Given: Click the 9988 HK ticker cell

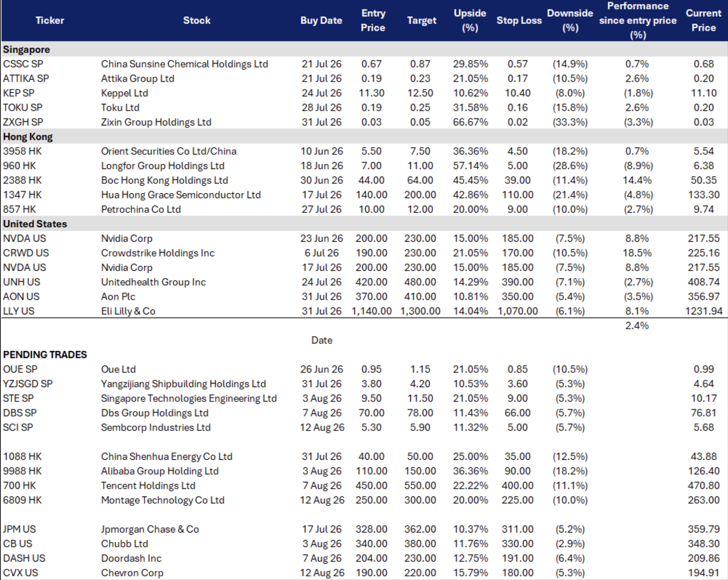Looking at the screenshot, I should 22,471.
